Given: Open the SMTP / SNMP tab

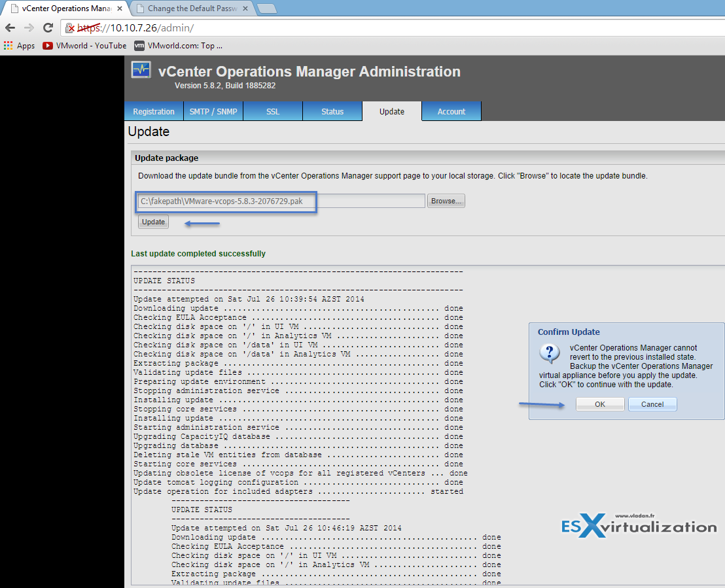Looking at the screenshot, I should [213, 111].
